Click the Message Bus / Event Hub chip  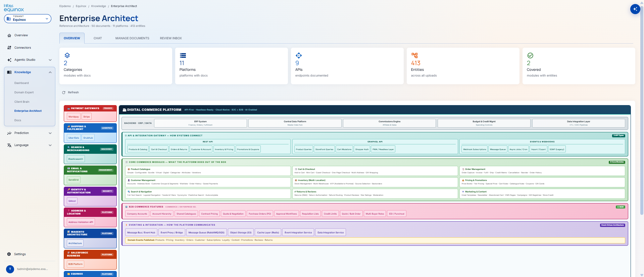[x=141, y=232]
